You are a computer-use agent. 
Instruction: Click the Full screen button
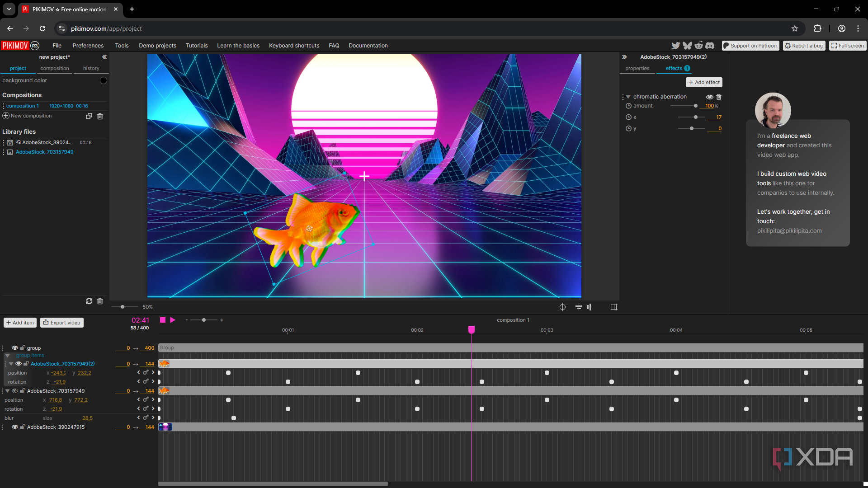click(x=848, y=46)
